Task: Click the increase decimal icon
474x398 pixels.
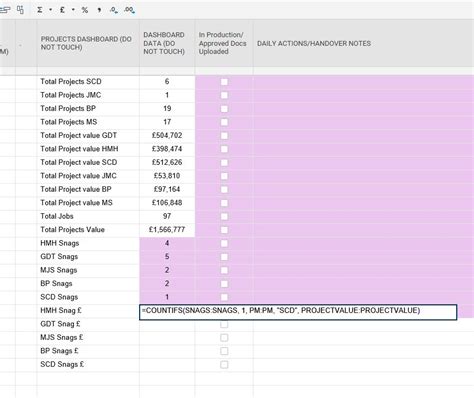Action: tap(129, 10)
